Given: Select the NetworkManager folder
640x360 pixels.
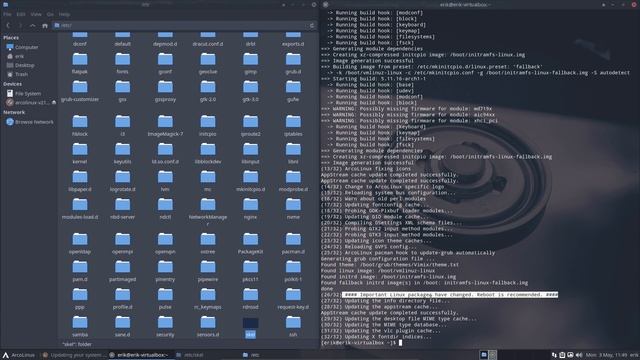Looking at the screenshot, I should point(208,212).
